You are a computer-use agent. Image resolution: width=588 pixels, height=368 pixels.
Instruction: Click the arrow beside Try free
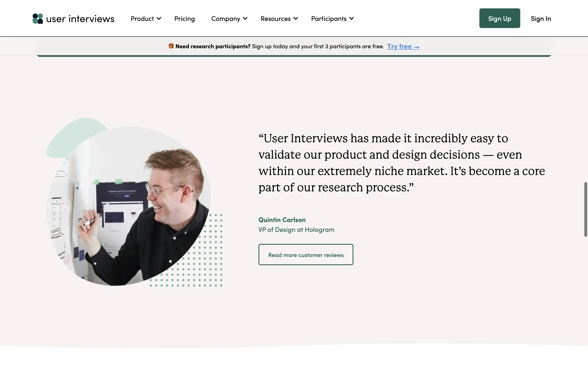(x=417, y=47)
